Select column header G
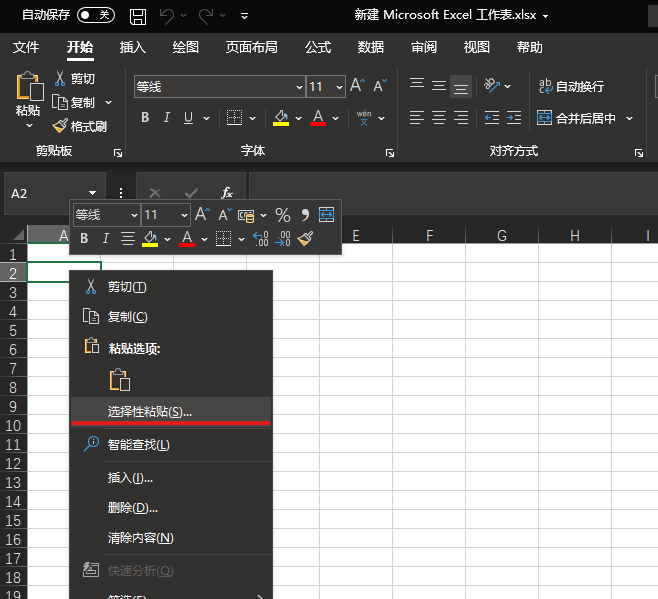658x599 pixels. pyautogui.click(x=502, y=235)
